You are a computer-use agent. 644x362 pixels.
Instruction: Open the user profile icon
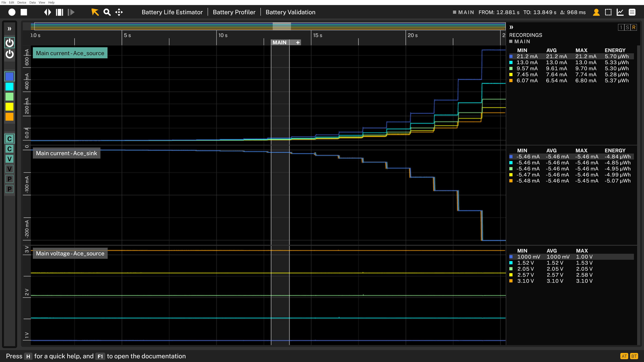pyautogui.click(x=596, y=12)
